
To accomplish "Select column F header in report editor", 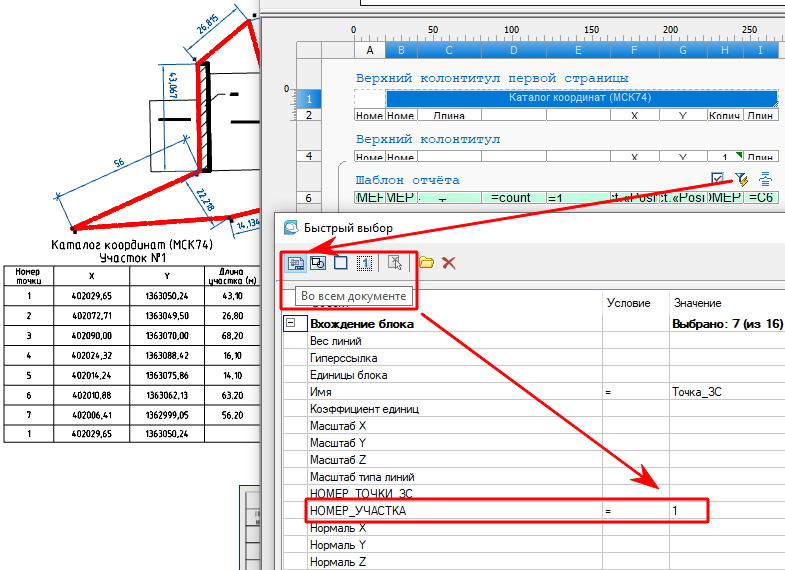I will click(x=634, y=50).
